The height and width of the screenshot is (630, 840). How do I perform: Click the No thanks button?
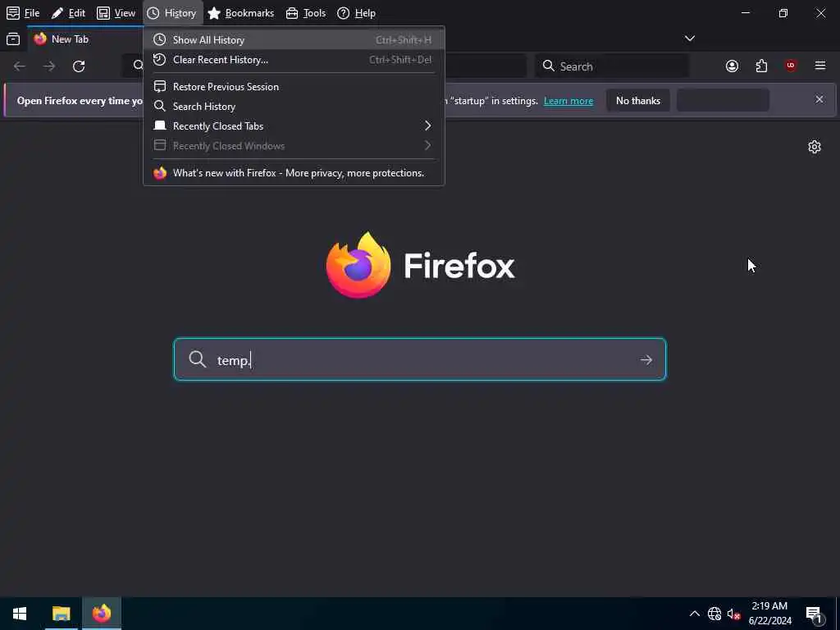click(638, 101)
